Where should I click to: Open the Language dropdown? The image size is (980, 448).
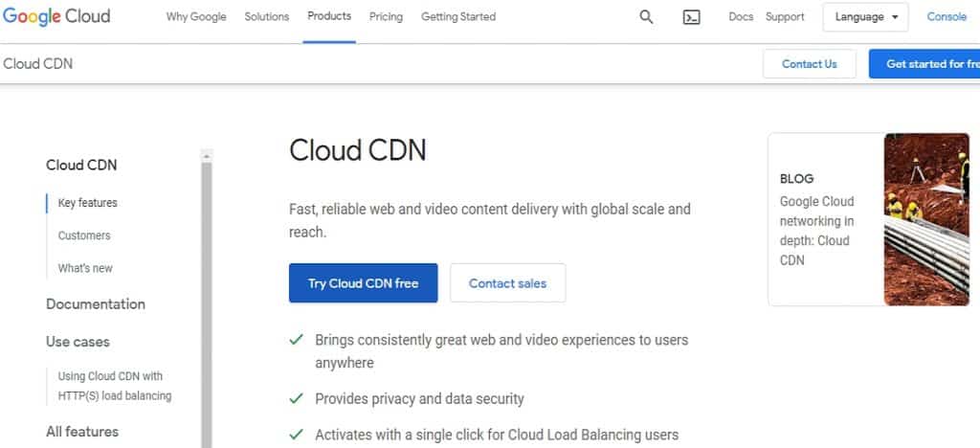865,17
